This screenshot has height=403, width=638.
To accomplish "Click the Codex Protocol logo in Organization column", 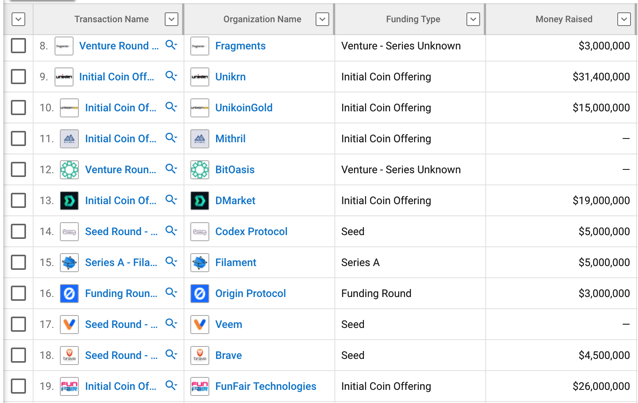I will coord(199,232).
